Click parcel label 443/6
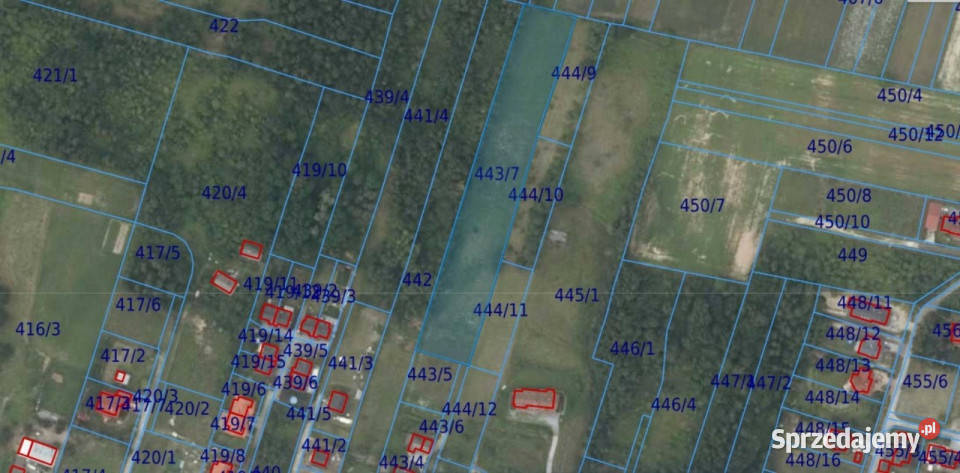 point(441,426)
